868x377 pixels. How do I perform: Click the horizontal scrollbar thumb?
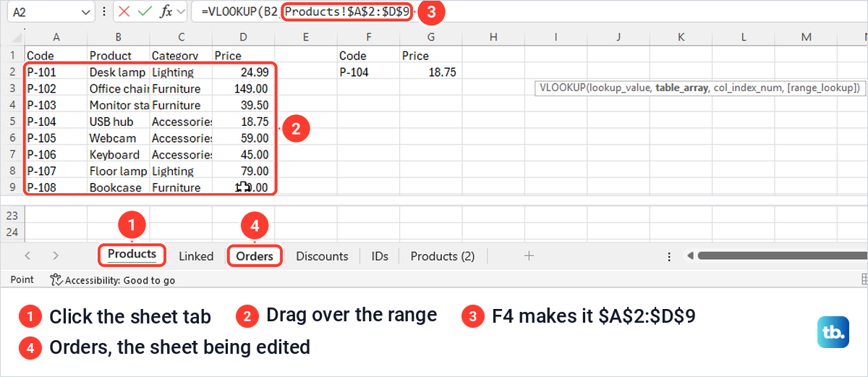click(x=781, y=255)
